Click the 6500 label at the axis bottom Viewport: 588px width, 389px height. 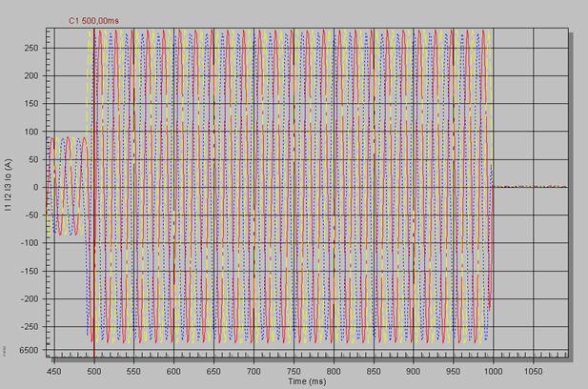click(30, 350)
